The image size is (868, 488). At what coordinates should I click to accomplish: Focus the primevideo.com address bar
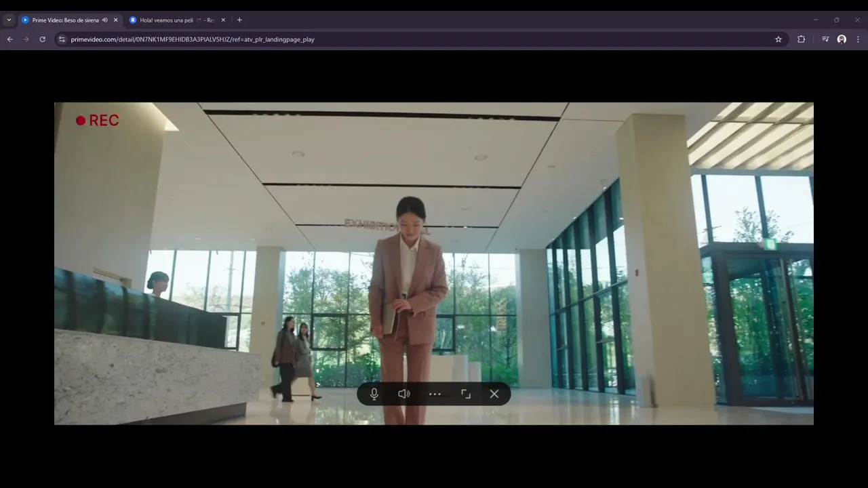tap(420, 39)
